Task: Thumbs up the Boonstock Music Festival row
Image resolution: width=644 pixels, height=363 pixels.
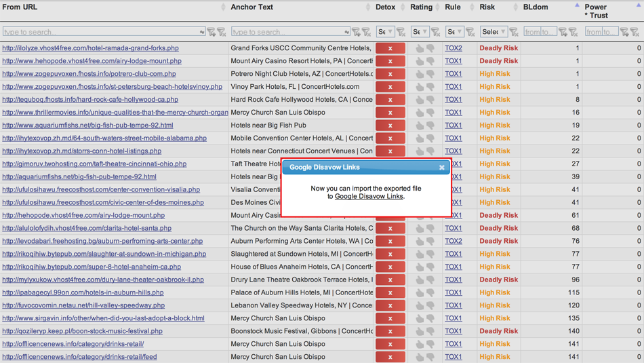Action: pyautogui.click(x=420, y=331)
